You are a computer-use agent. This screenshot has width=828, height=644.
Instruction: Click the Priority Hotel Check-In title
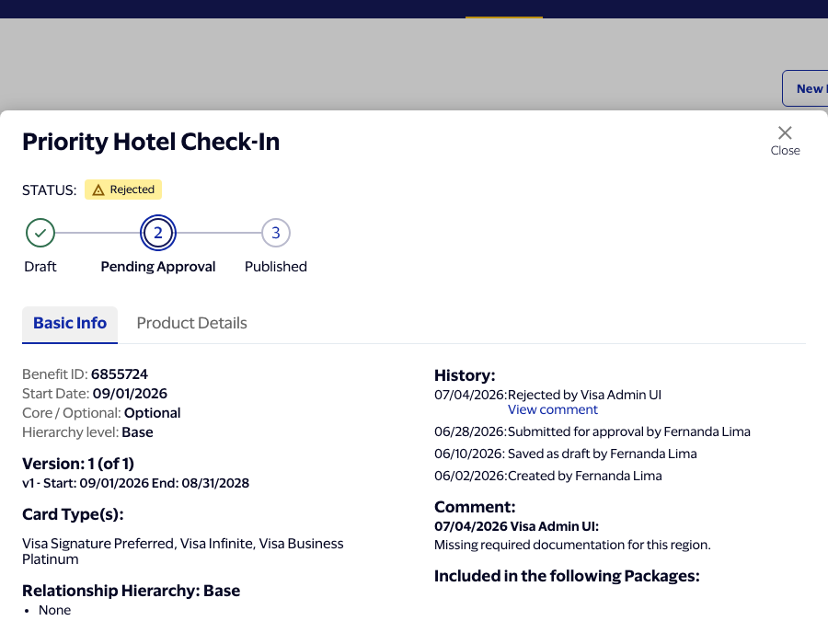pos(151,142)
